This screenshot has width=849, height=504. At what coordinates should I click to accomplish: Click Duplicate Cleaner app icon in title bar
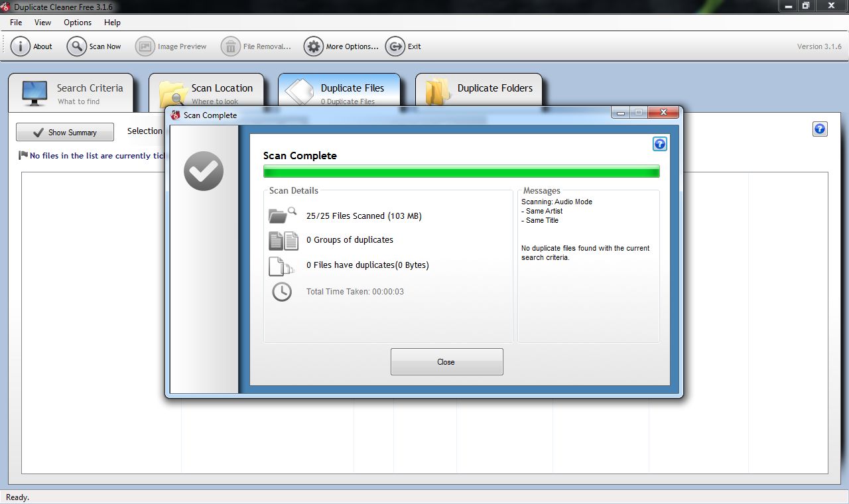(x=5, y=7)
